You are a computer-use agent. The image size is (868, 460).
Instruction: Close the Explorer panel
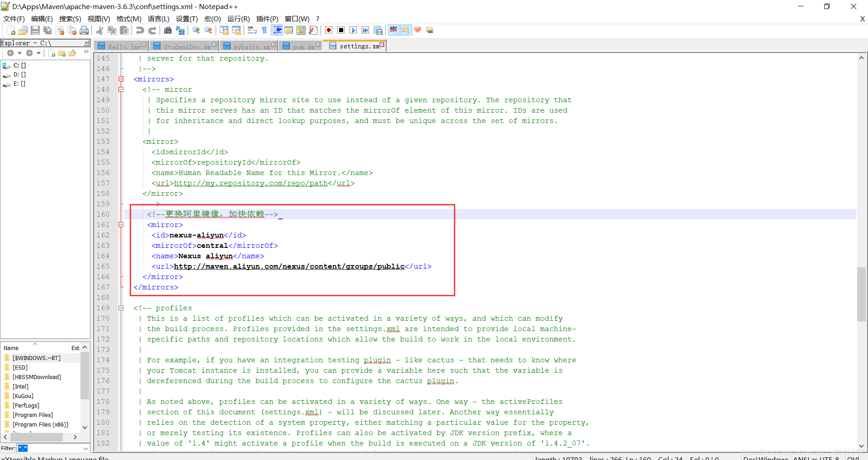[x=86, y=43]
